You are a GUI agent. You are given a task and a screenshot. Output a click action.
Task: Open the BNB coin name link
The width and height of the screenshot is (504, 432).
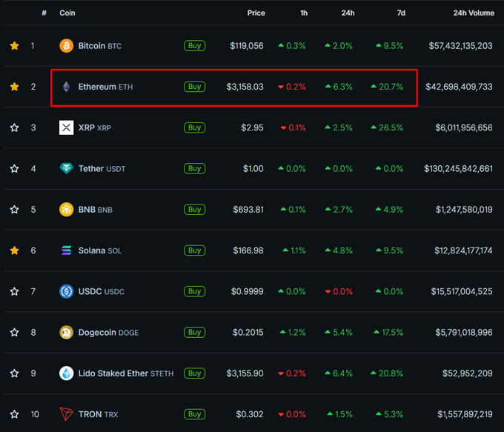[95, 210]
